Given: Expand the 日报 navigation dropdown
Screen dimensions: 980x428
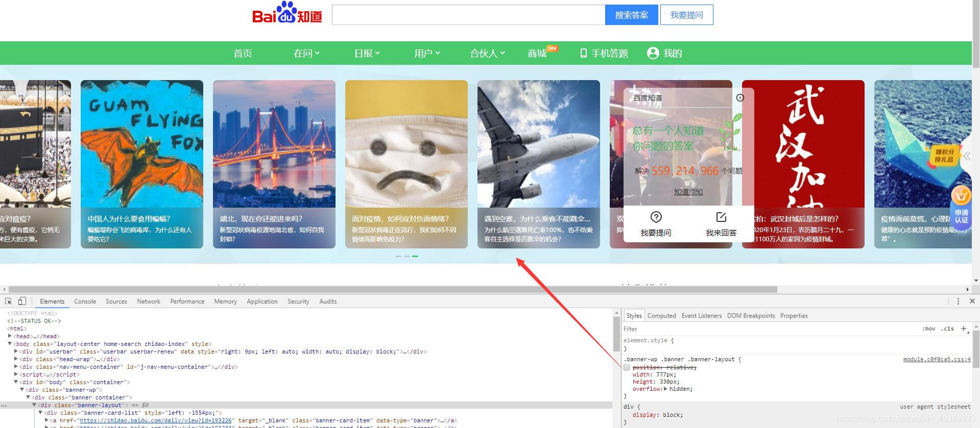Looking at the screenshot, I should [367, 53].
